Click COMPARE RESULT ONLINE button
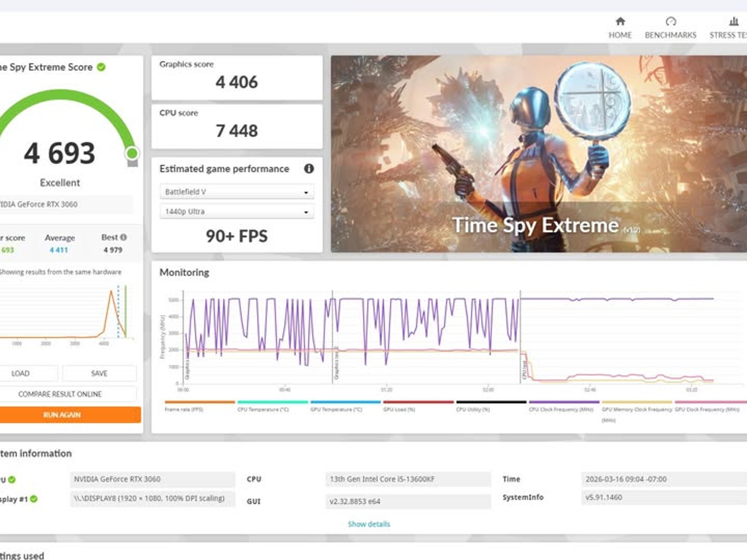The width and height of the screenshot is (747, 560). [67, 394]
